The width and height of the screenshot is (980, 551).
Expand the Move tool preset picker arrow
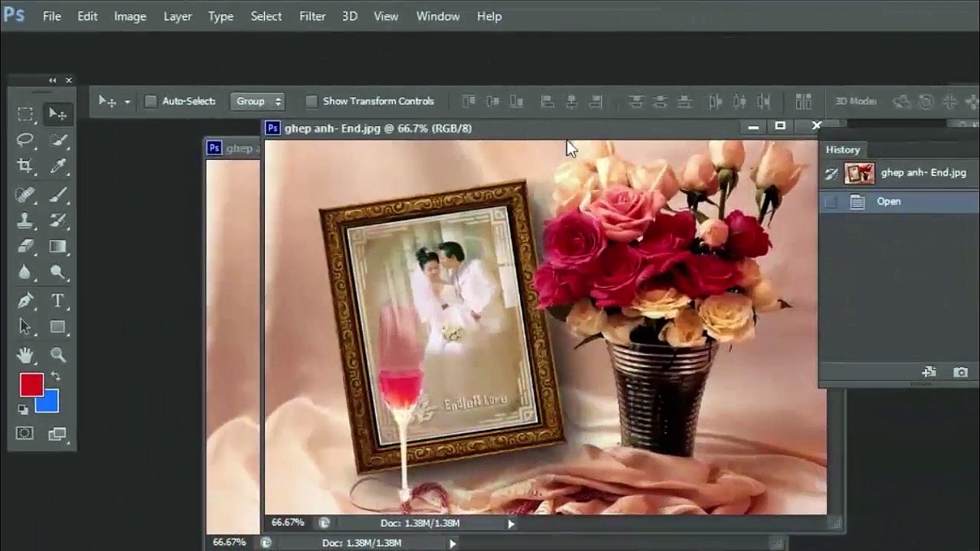pos(127,102)
